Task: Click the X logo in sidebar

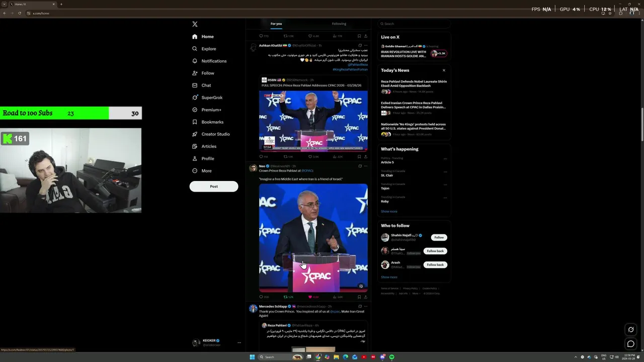Action: (x=195, y=24)
